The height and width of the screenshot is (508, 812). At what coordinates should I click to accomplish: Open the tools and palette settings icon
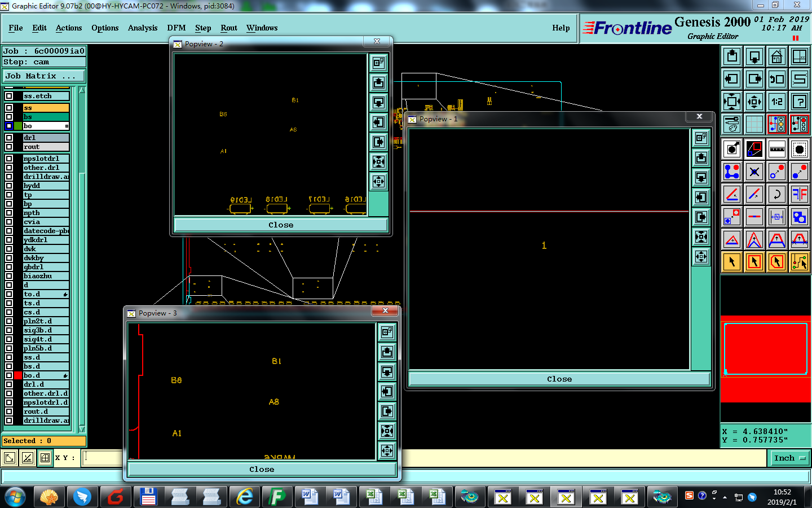(732, 124)
